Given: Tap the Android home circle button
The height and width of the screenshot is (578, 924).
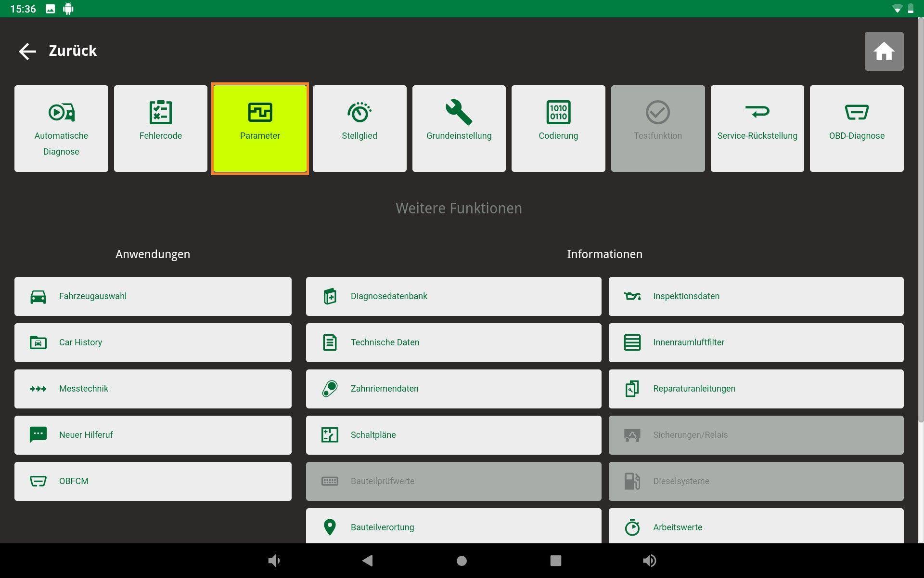Looking at the screenshot, I should coord(462,561).
